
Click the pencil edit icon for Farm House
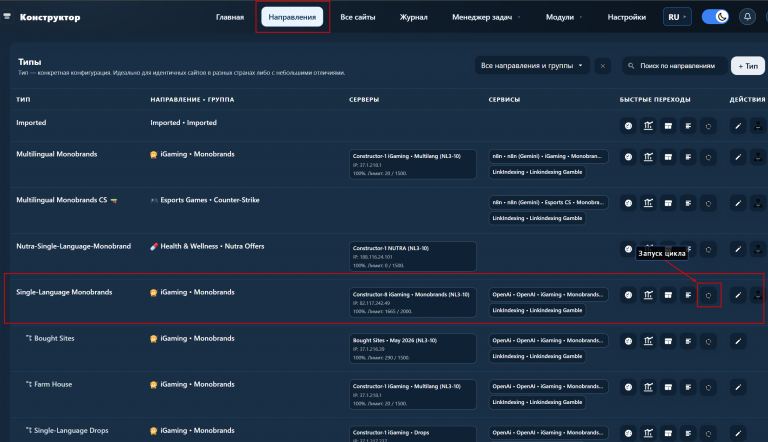(x=738, y=388)
